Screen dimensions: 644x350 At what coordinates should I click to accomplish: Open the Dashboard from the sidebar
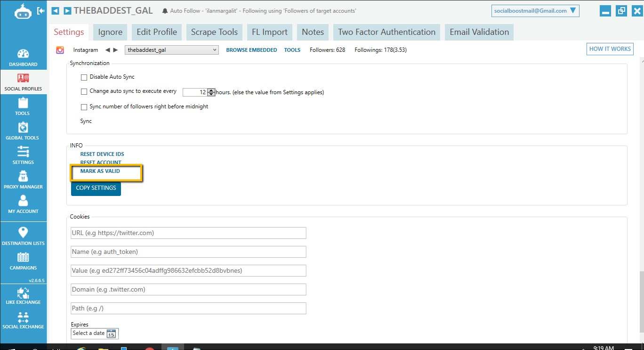coord(23,57)
